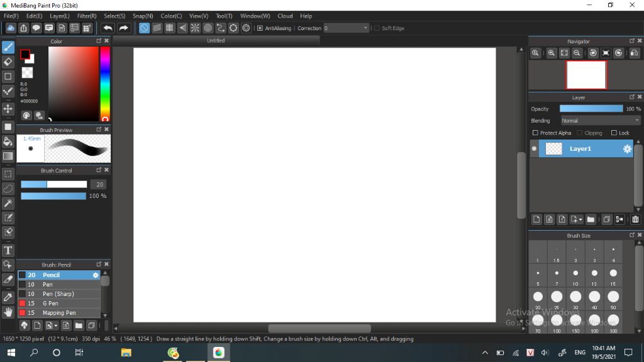Zoom out in Navigator panel
Screen dimensions: 644x362
click(x=577, y=53)
